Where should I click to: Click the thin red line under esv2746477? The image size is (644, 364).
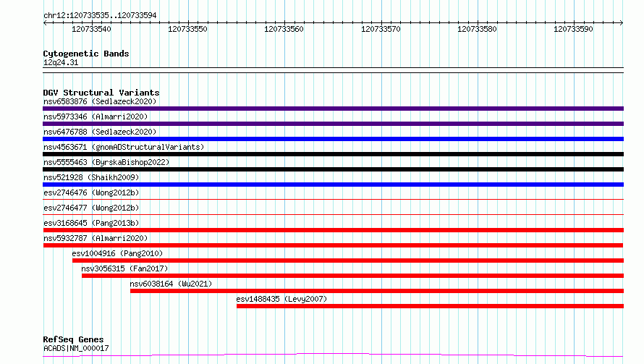[x=333, y=214]
